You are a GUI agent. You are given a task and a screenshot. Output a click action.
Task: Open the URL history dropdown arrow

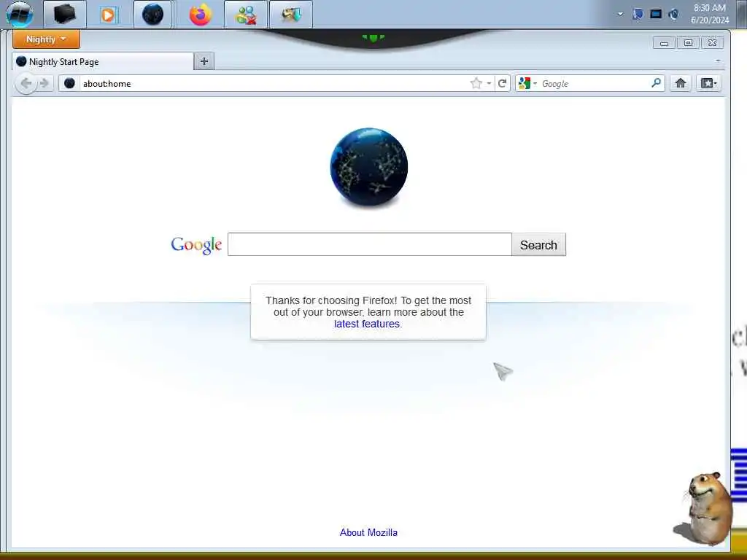(489, 83)
